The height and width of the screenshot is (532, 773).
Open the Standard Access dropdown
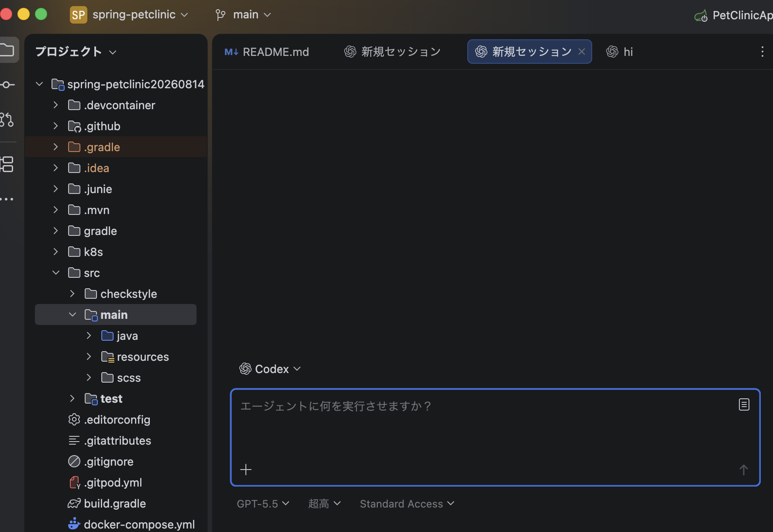407,504
